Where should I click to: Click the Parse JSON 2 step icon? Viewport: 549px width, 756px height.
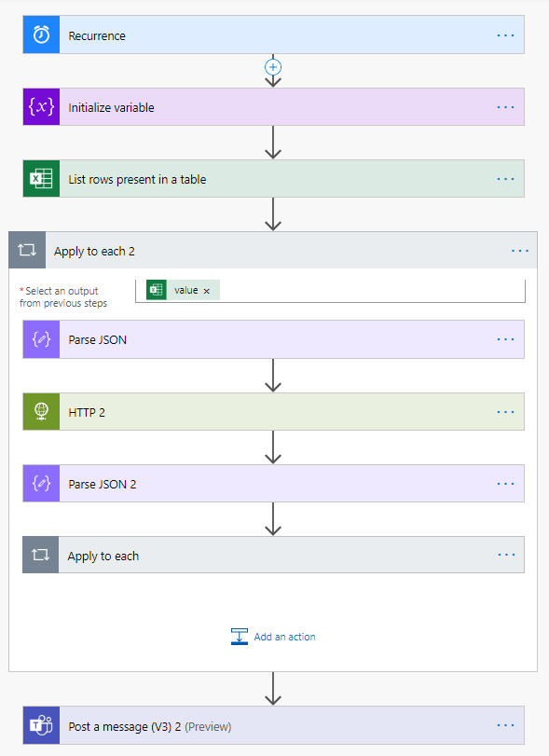click(41, 483)
